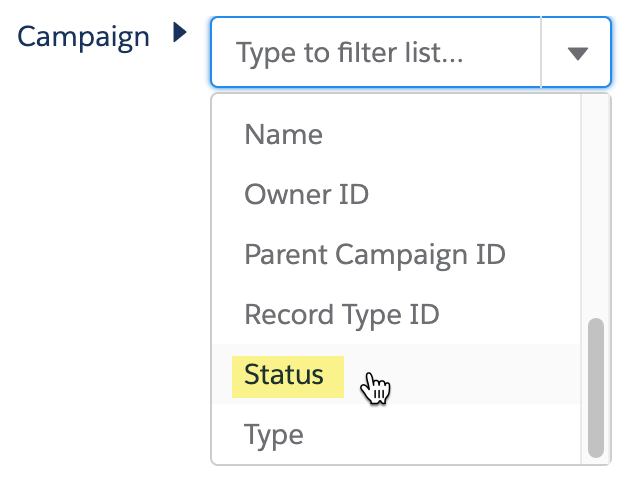Place cursor in the filter list textbox
The height and width of the screenshot is (480, 640).
[376, 52]
